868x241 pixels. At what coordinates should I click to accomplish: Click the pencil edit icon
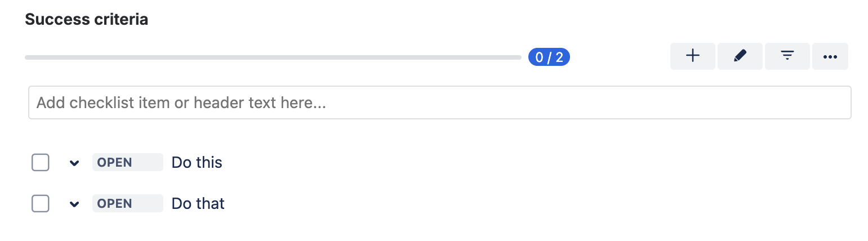coord(740,56)
